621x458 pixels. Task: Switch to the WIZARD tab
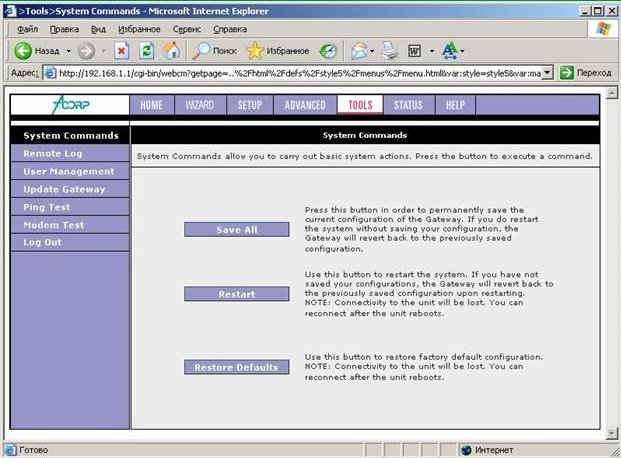200,105
